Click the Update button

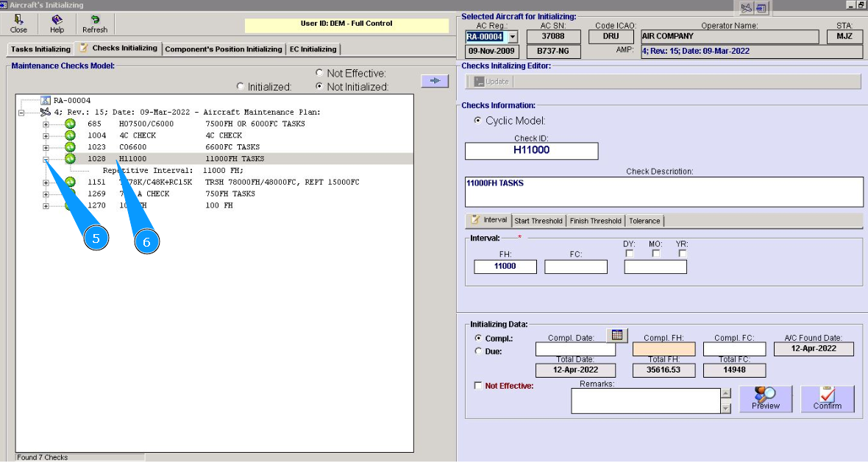pos(491,82)
